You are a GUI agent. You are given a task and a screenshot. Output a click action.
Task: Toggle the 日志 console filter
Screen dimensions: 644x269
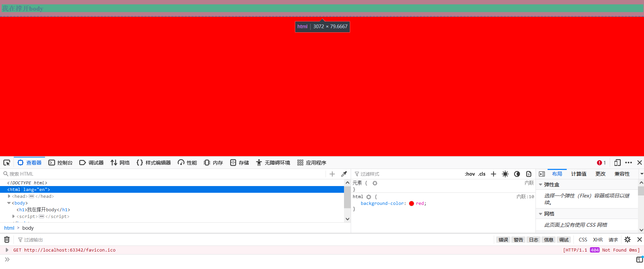[x=533, y=240]
